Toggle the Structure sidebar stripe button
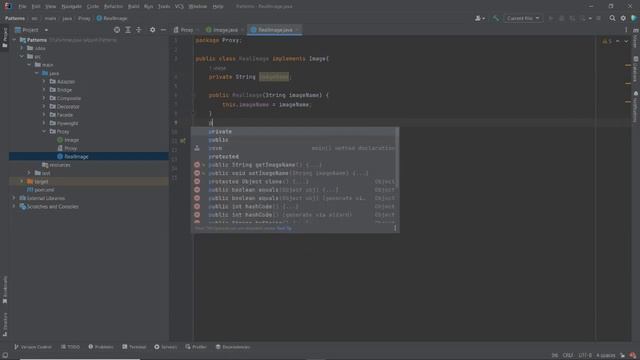The width and height of the screenshot is (640, 360). pos(5,324)
